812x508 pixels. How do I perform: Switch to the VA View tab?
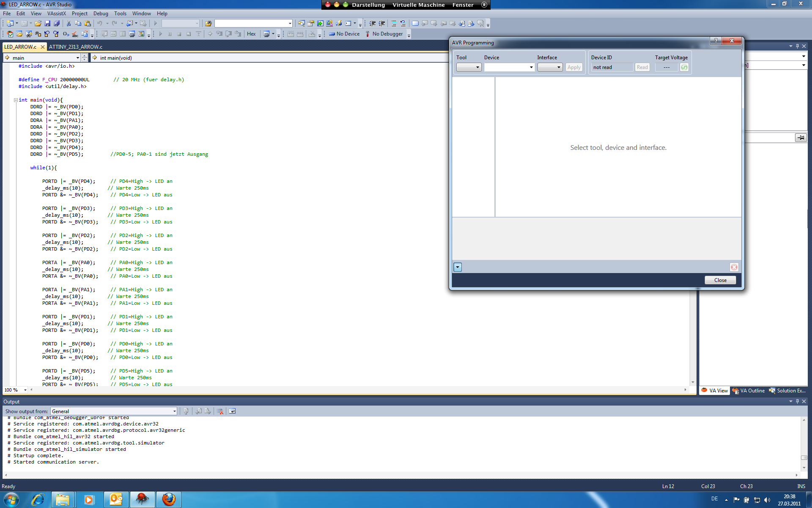pyautogui.click(x=715, y=391)
